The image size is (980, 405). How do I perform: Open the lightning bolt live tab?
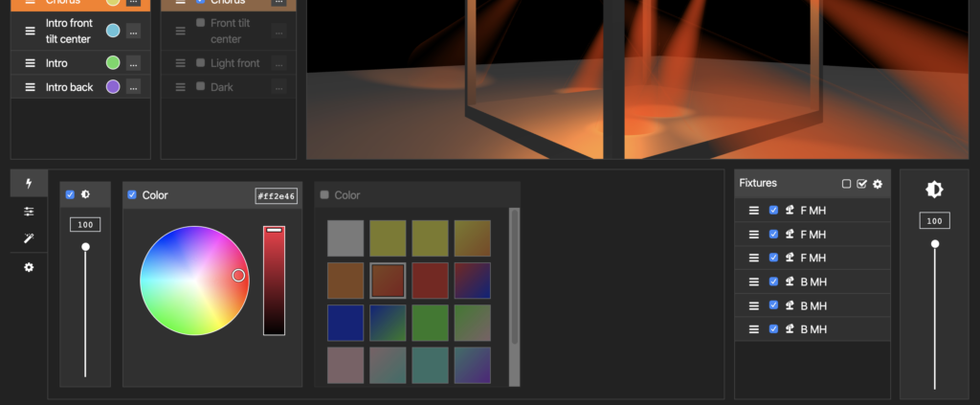pos(29,184)
